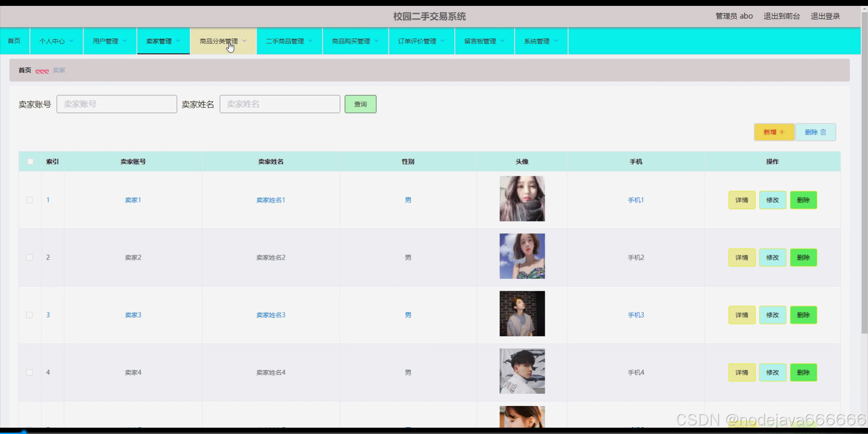Check the row 卖家3 checkbox
The image size is (868, 434).
(29, 315)
